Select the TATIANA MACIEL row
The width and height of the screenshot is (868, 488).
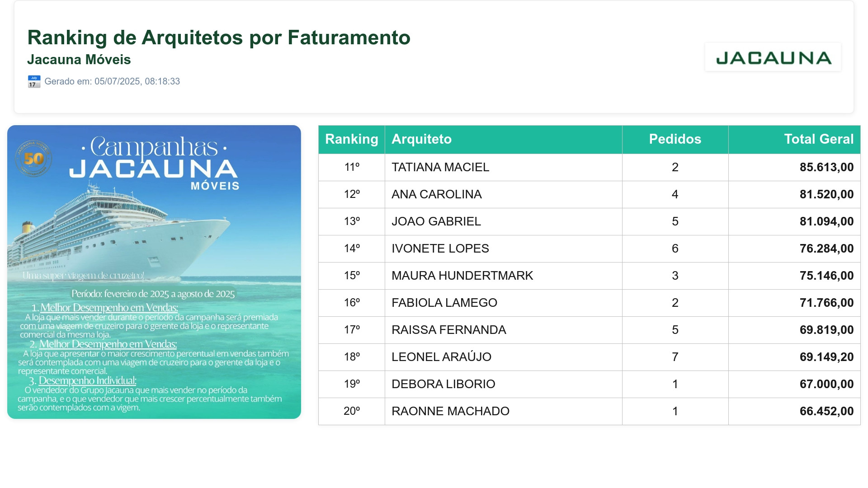590,167
